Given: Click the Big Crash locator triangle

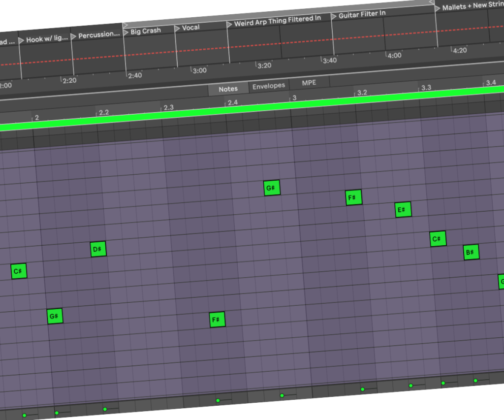Looking at the screenshot, I should tap(126, 32).
